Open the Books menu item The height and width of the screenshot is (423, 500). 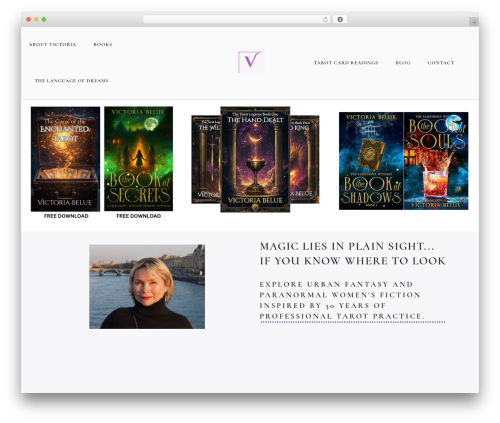coord(103,44)
